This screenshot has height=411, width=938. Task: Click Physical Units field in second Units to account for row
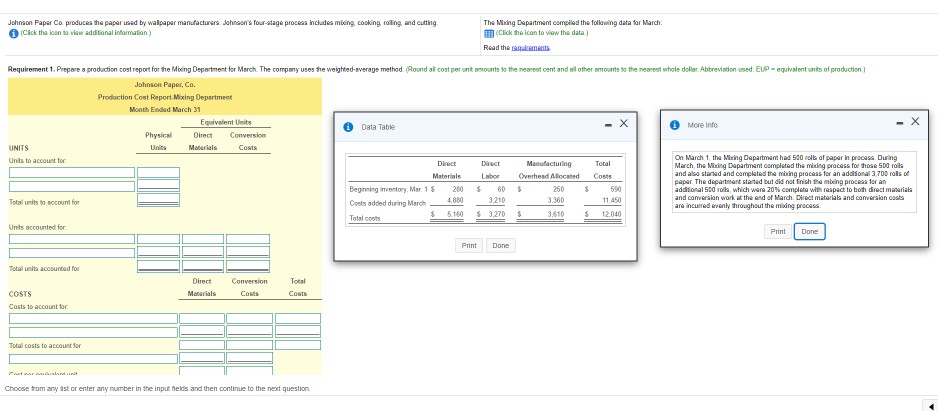pos(159,186)
